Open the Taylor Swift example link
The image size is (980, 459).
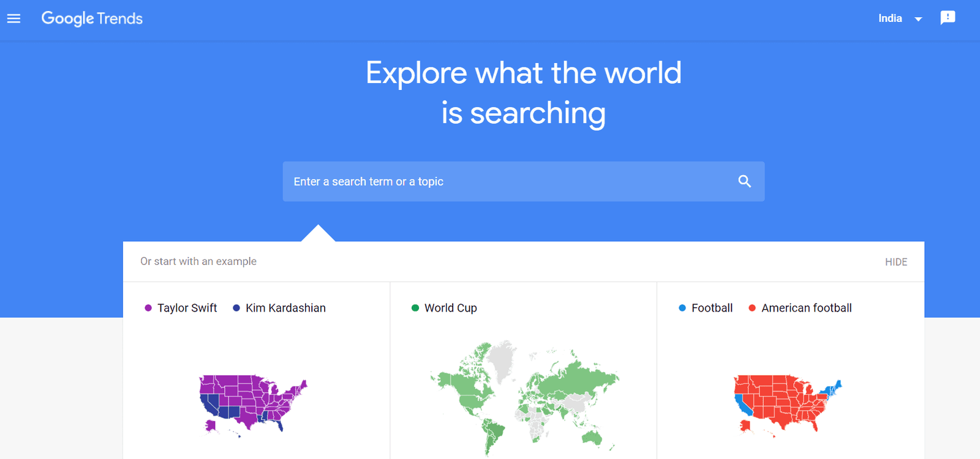click(x=187, y=308)
